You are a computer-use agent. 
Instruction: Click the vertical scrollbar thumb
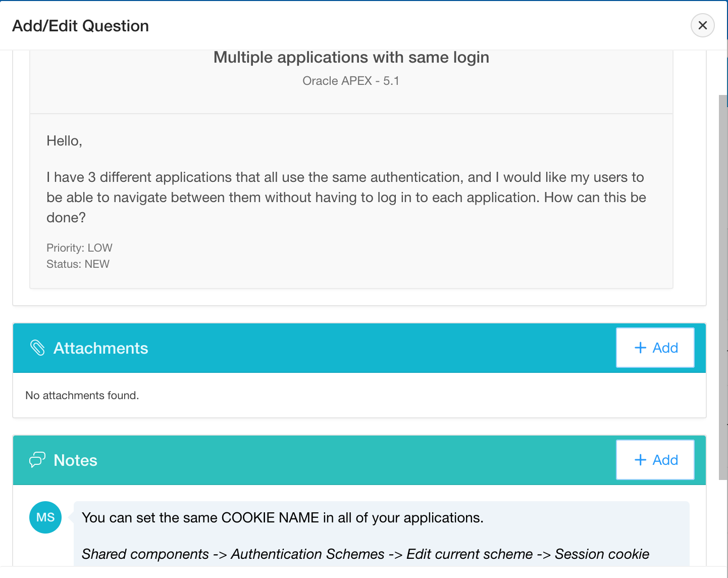[723, 287]
